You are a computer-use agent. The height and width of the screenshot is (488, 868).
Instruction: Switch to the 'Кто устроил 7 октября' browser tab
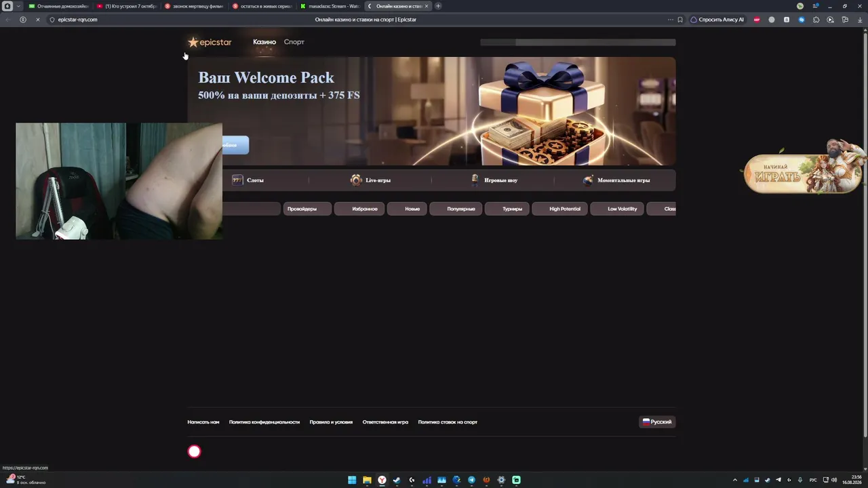tap(127, 6)
